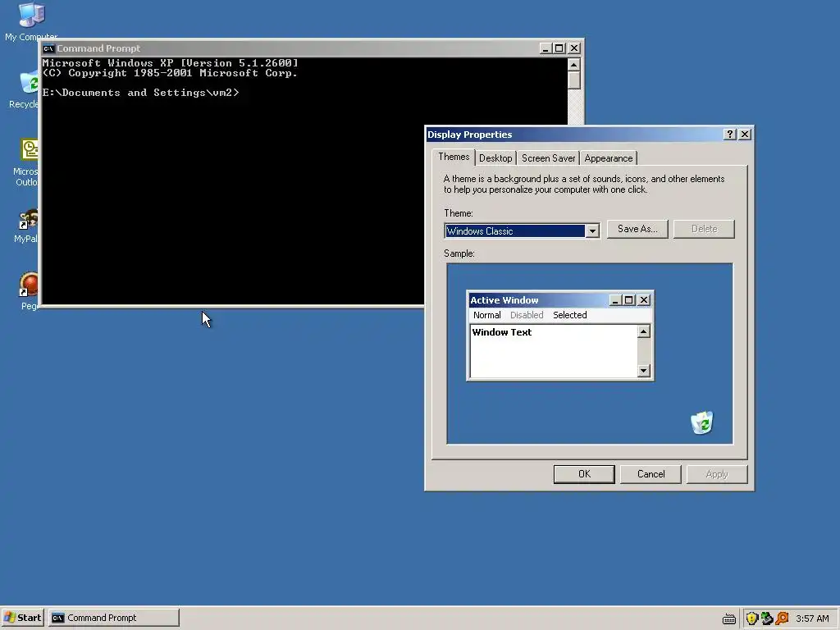Click the Apply button
Image resolution: width=840 pixels, height=630 pixels.
coord(717,474)
